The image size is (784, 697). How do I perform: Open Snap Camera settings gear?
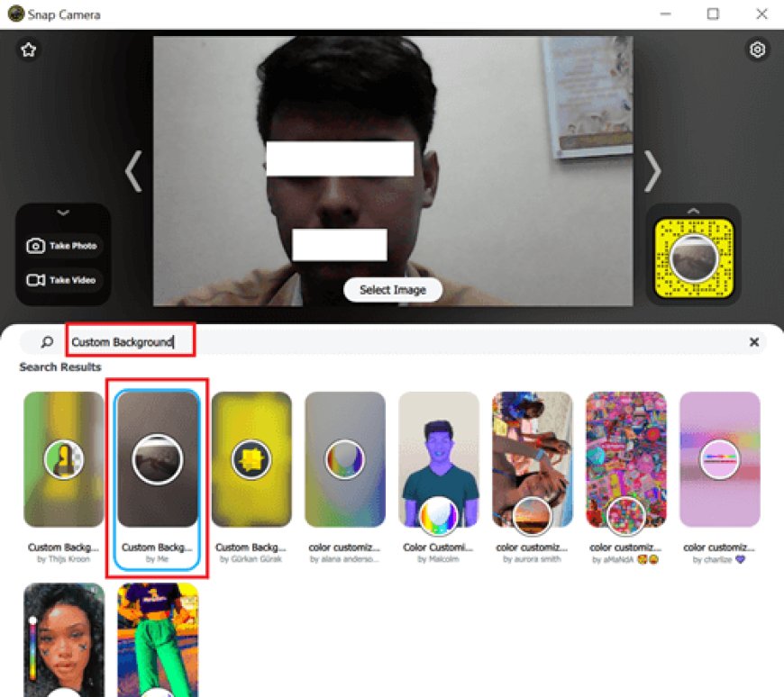point(757,49)
